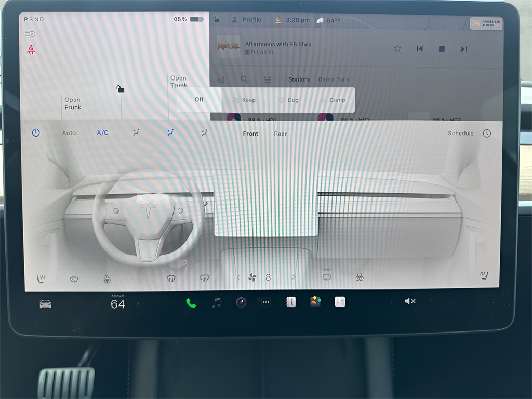
Task: Turn on the front windshield defrost
Action: point(171,279)
